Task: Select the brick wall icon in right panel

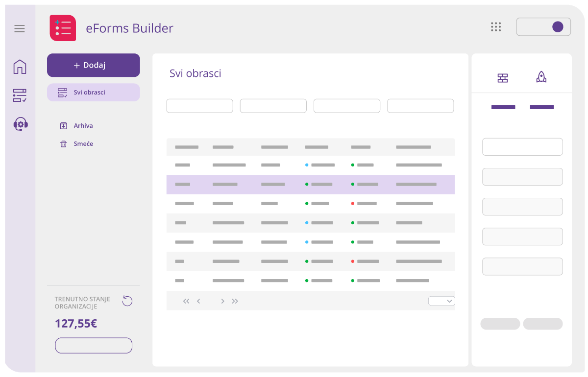Action: pyautogui.click(x=503, y=78)
